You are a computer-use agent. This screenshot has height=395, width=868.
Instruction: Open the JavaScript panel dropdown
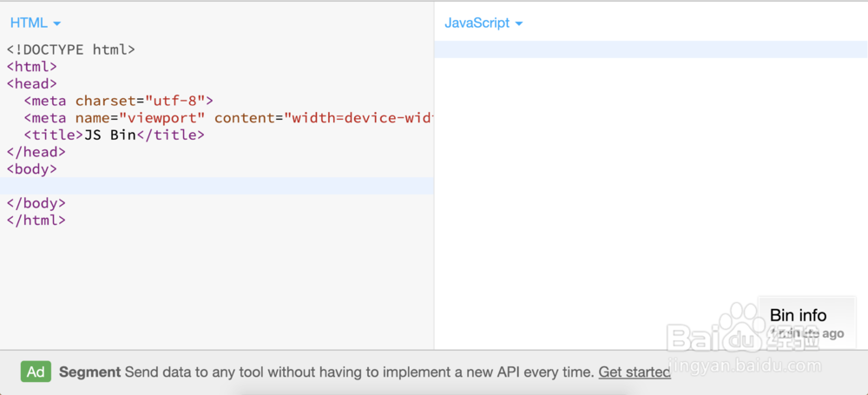[483, 23]
